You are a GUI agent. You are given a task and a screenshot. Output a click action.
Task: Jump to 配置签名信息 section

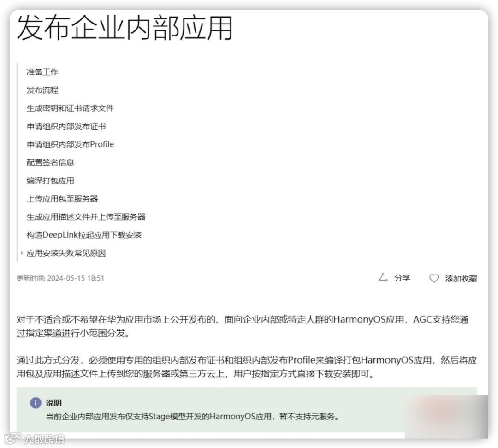50,162
